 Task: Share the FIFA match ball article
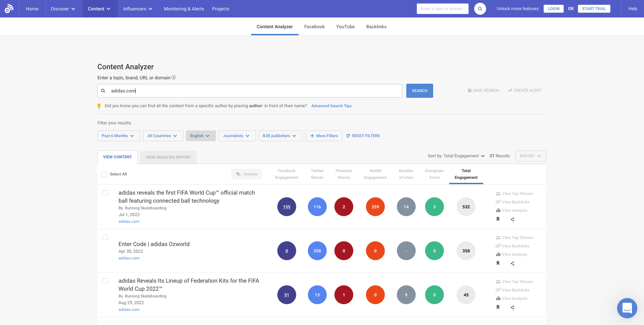click(x=512, y=219)
